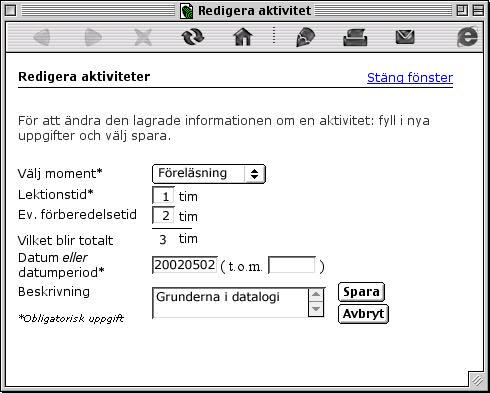Follow the Stäng fönster link
The height and width of the screenshot is (393, 490).
click(410, 78)
